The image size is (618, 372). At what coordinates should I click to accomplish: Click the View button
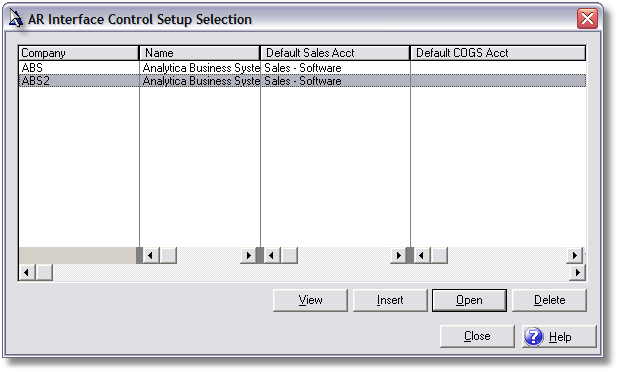tap(310, 300)
